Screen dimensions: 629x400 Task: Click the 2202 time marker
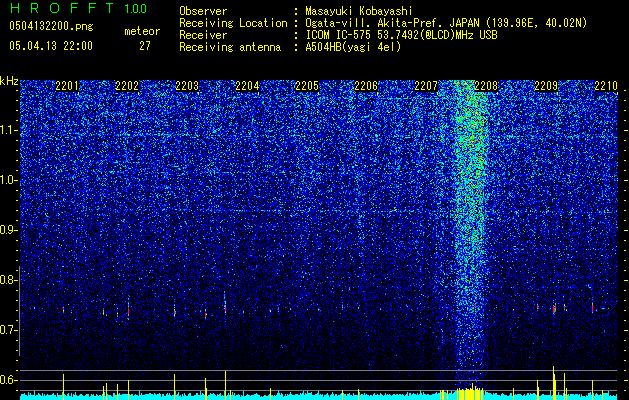pyautogui.click(x=127, y=86)
